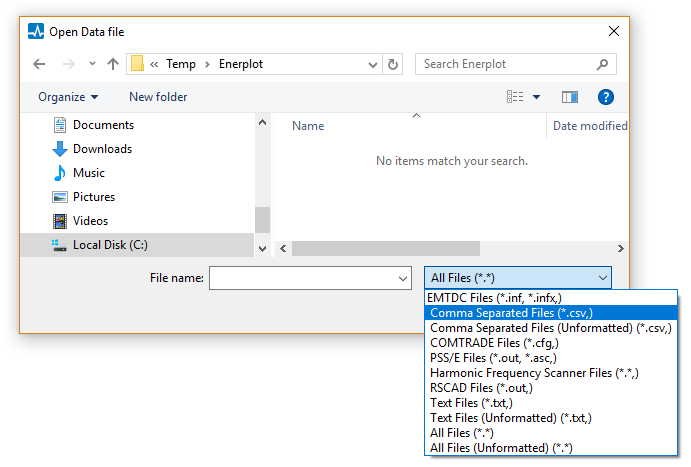Click the New folder button
Screen dimensions: 691x467
(158, 97)
